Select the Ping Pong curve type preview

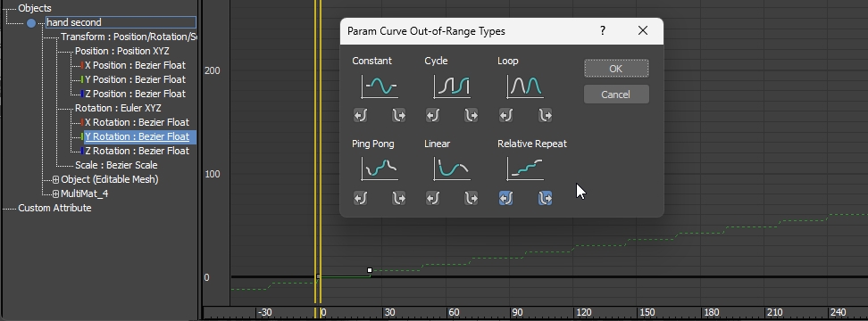[x=380, y=169]
